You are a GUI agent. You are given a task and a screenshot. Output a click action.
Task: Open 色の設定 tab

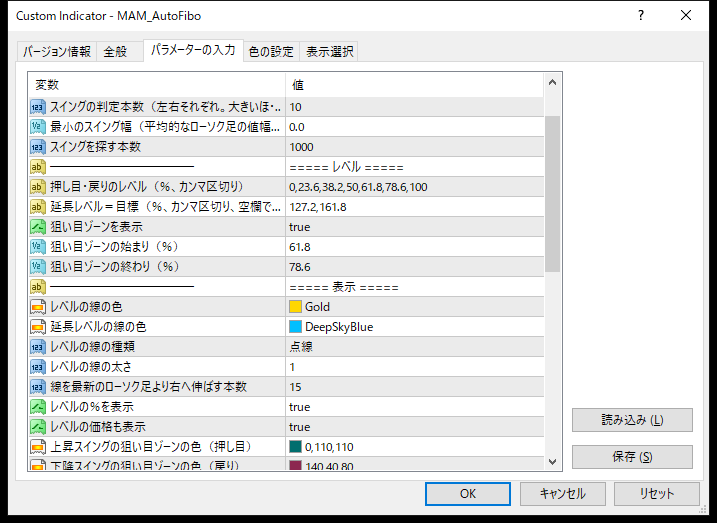[x=271, y=52]
